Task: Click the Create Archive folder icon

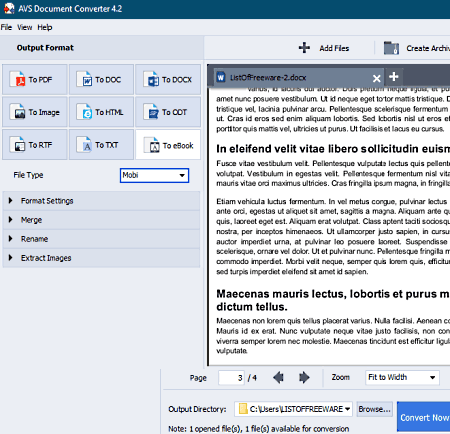Action: (391, 48)
